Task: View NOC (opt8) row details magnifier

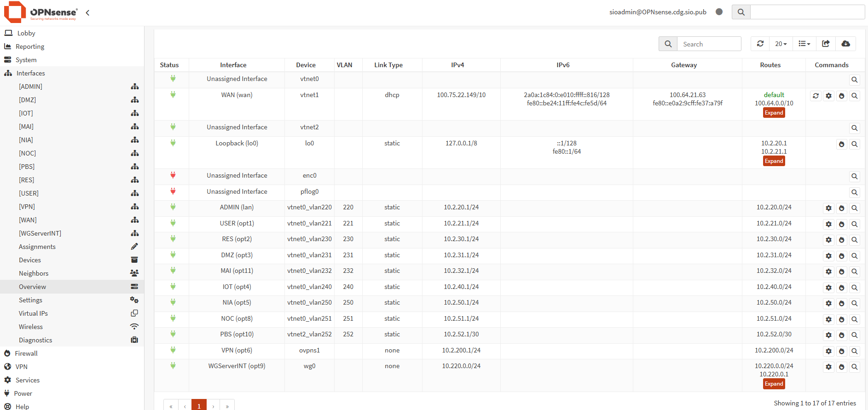Action: (x=854, y=319)
